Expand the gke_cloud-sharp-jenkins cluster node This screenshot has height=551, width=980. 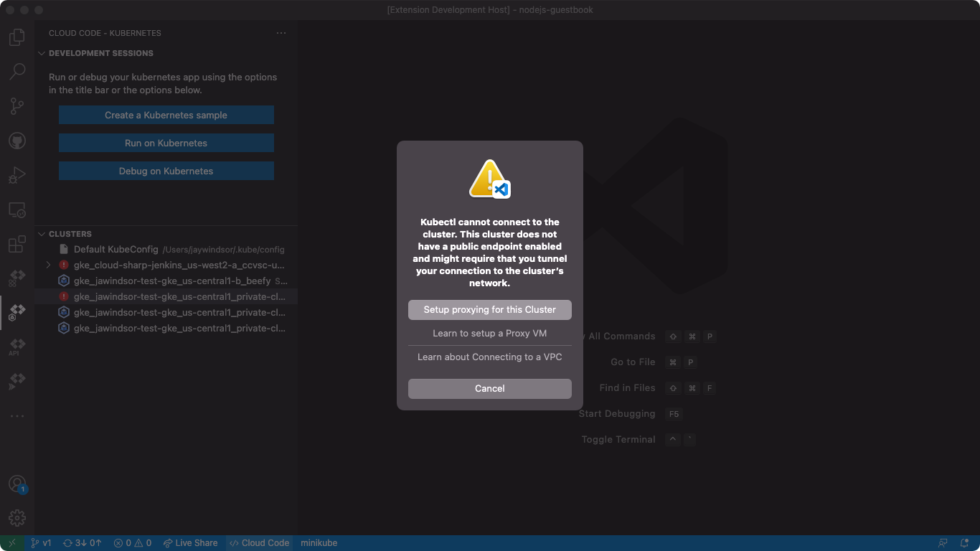48,265
